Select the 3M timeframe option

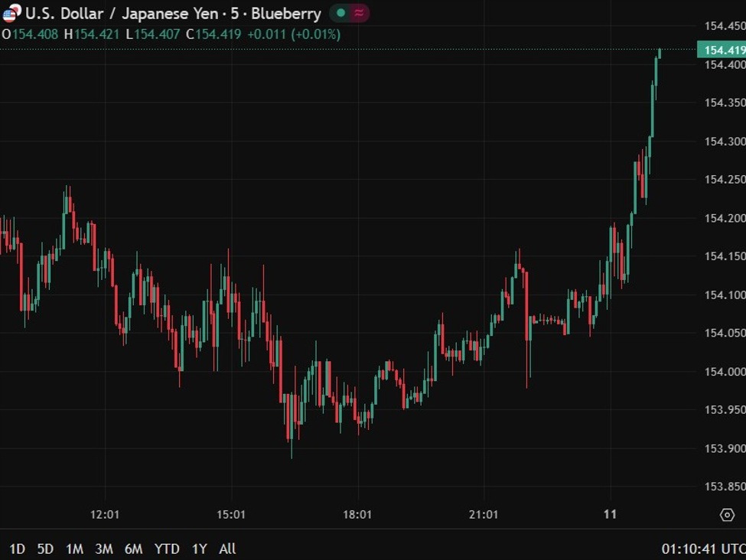[x=103, y=549]
